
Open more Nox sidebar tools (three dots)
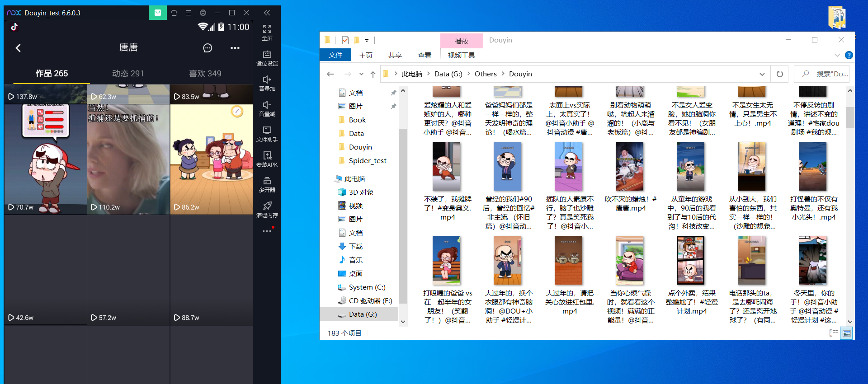click(x=267, y=231)
